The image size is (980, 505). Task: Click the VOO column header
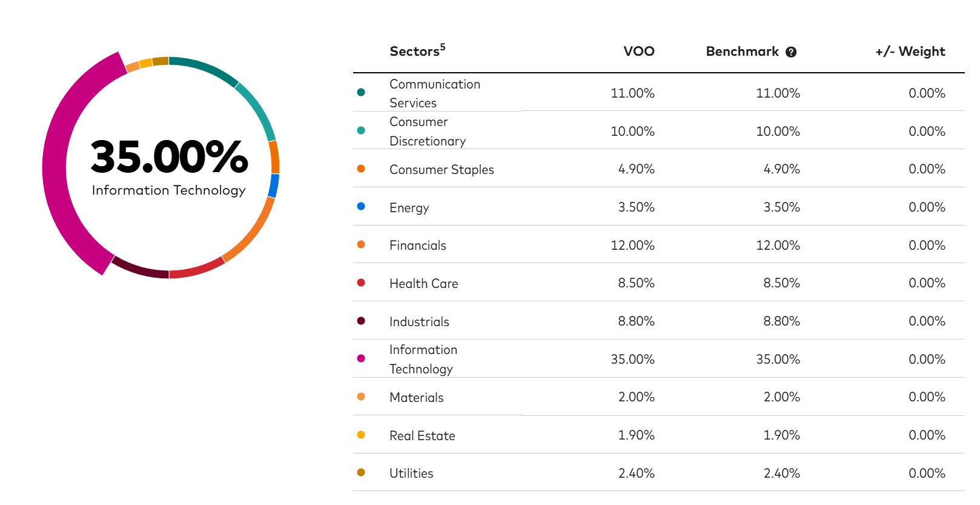pos(639,52)
